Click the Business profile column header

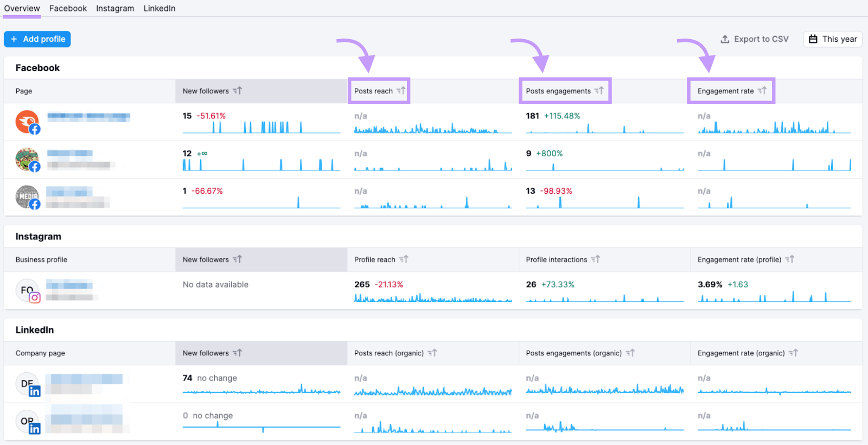click(41, 259)
